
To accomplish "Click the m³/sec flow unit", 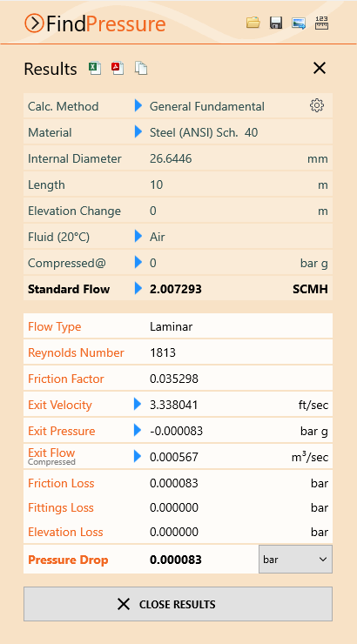I will [310, 457].
